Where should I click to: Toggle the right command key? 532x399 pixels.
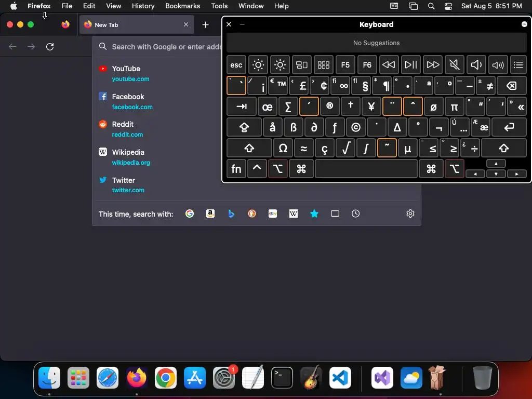[431, 169]
